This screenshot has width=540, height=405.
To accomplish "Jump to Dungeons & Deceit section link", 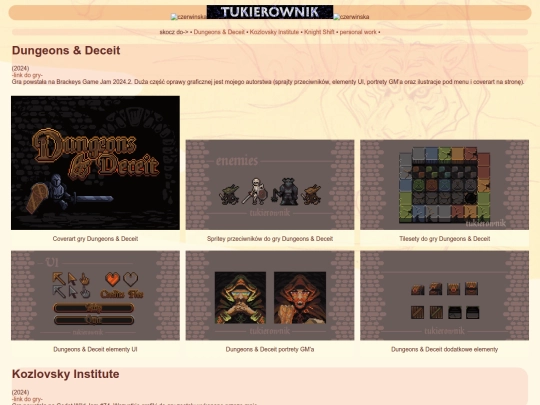I will (219, 32).
